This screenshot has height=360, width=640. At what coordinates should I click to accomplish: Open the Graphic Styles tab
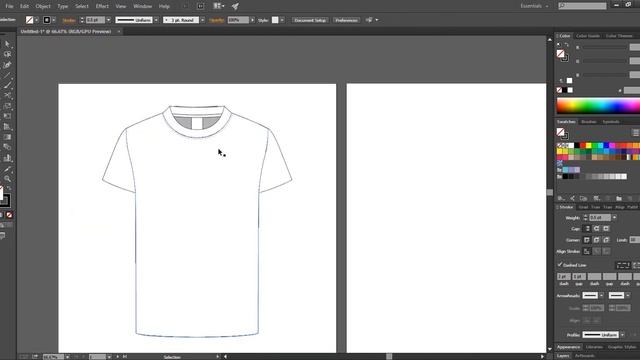click(x=621, y=347)
